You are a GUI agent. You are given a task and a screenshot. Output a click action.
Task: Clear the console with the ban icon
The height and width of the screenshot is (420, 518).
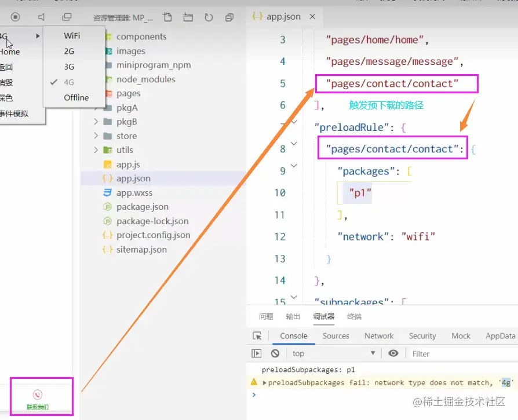pos(275,353)
